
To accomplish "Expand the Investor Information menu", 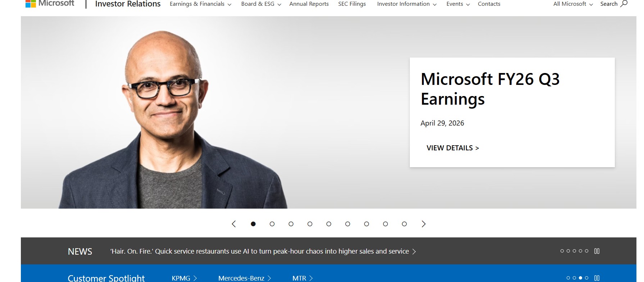I will click(x=407, y=4).
